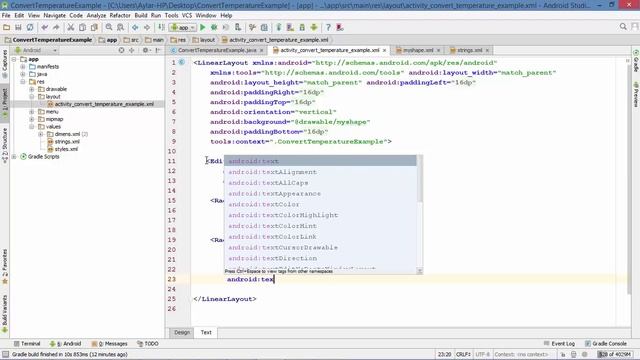Switch to the Text view tab

point(206,332)
